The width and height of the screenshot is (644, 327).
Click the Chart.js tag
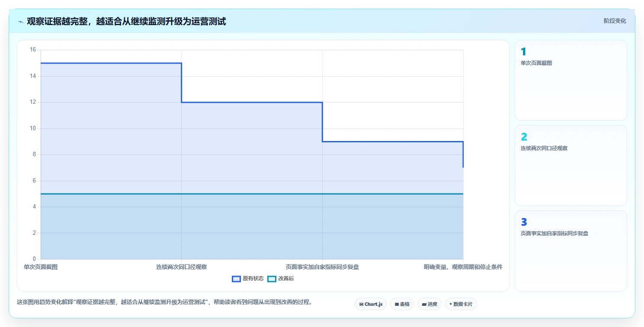coord(371,304)
